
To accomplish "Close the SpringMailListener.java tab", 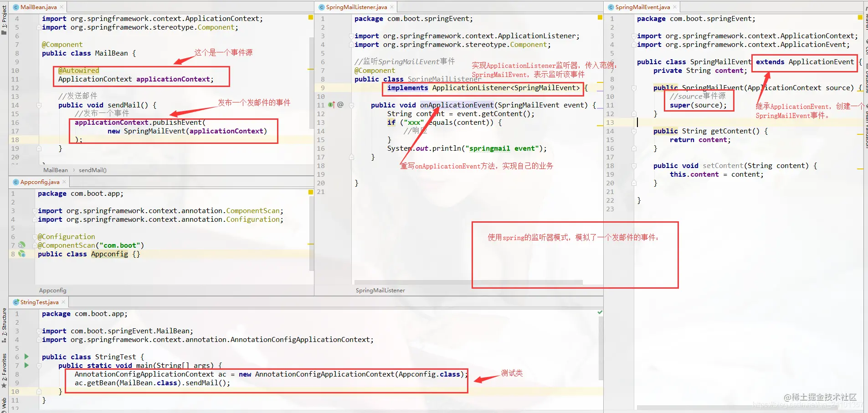I will 392,7.
